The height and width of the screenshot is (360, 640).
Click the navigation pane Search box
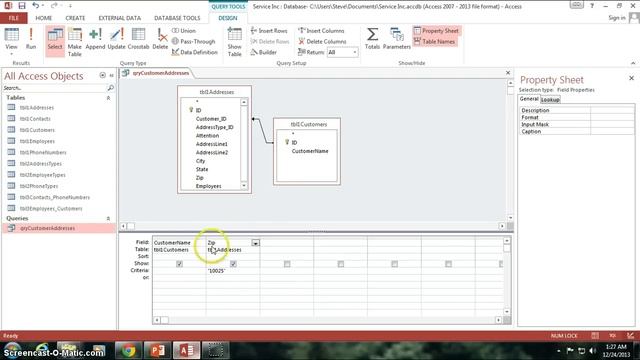pyautogui.click(x=54, y=88)
